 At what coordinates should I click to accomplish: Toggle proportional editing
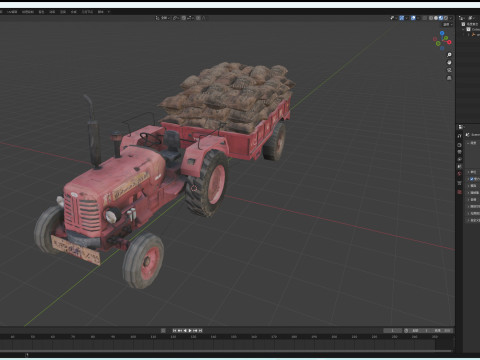(198, 18)
